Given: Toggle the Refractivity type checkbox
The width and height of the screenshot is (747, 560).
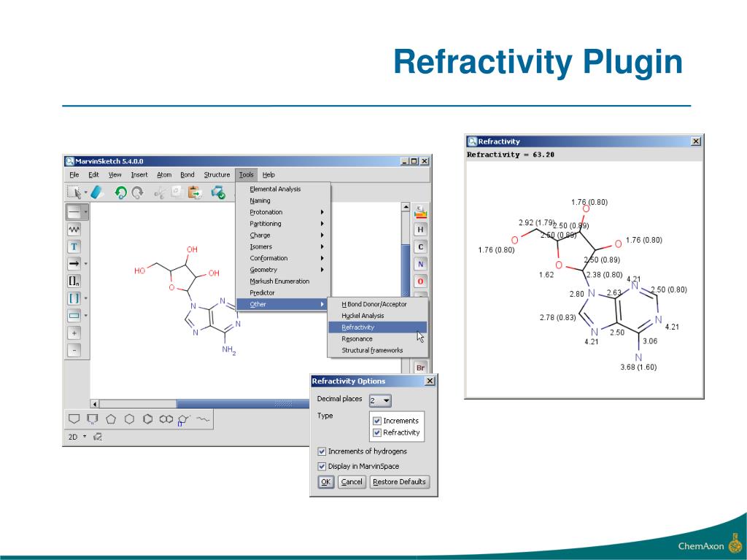Looking at the screenshot, I should [x=377, y=432].
